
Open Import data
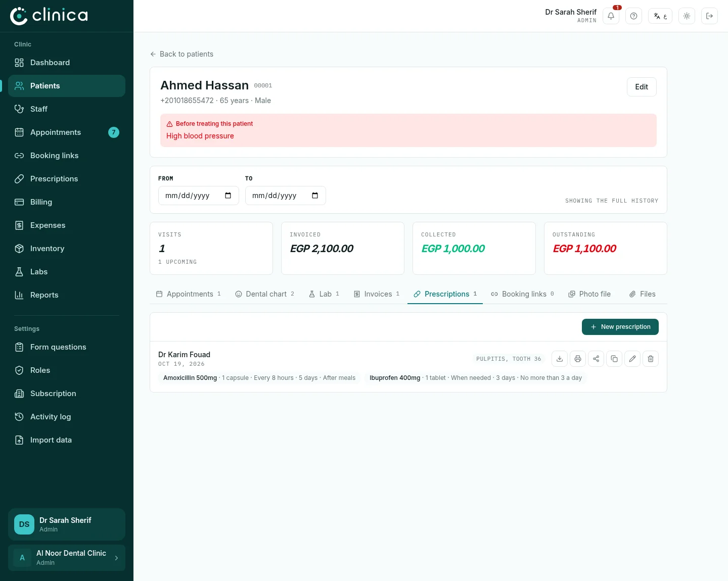coord(67,440)
